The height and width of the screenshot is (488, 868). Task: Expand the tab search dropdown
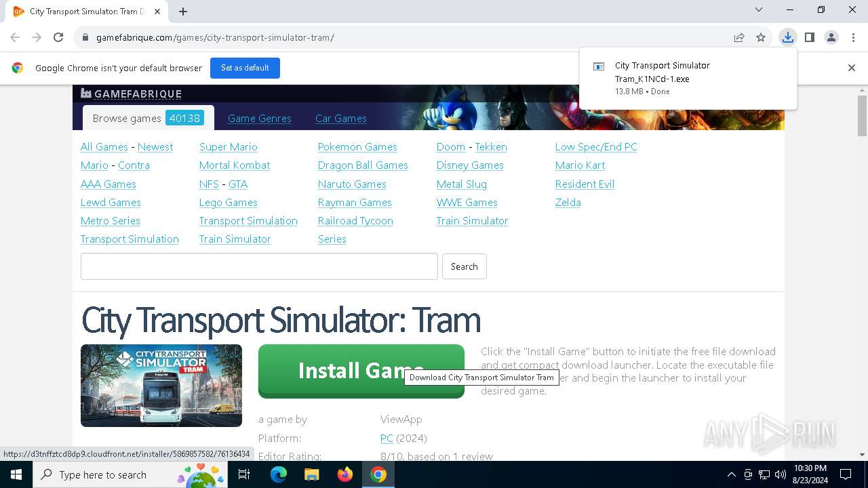tap(759, 9)
